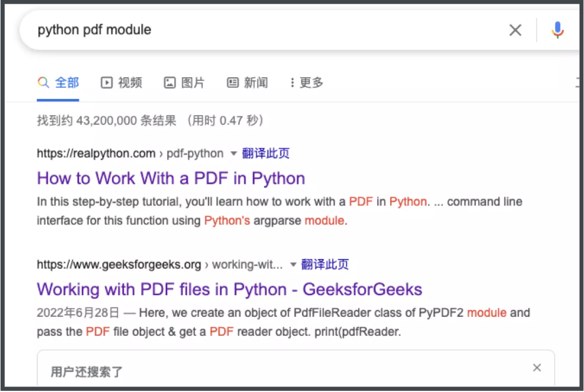Click the three-dot icon beside 更多

(292, 83)
